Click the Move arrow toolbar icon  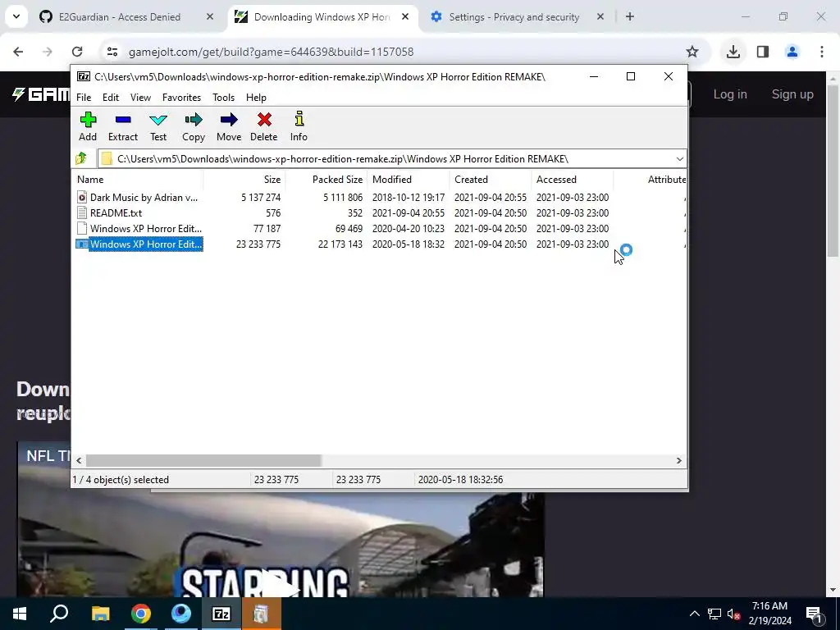coord(229,120)
